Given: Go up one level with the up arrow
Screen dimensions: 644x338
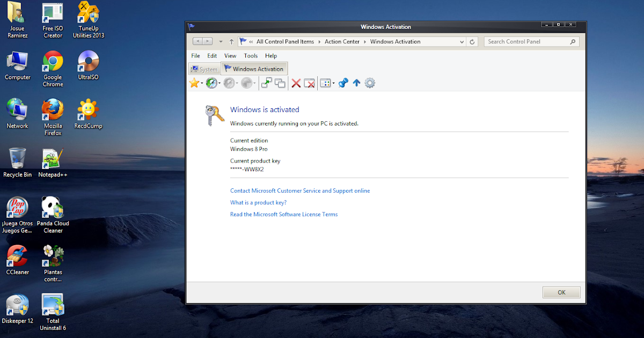Looking at the screenshot, I should [x=231, y=41].
